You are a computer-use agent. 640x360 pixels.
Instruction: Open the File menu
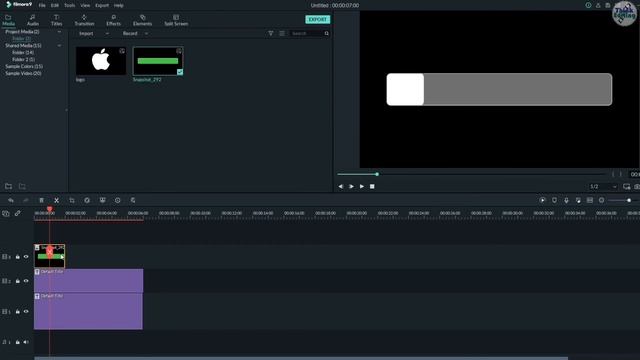(x=42, y=5)
